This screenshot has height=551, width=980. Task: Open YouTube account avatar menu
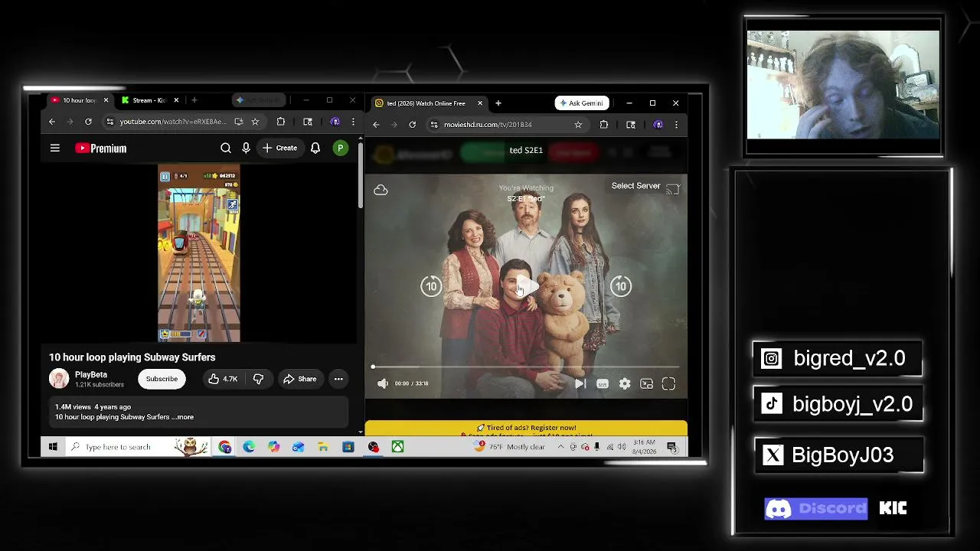(340, 148)
